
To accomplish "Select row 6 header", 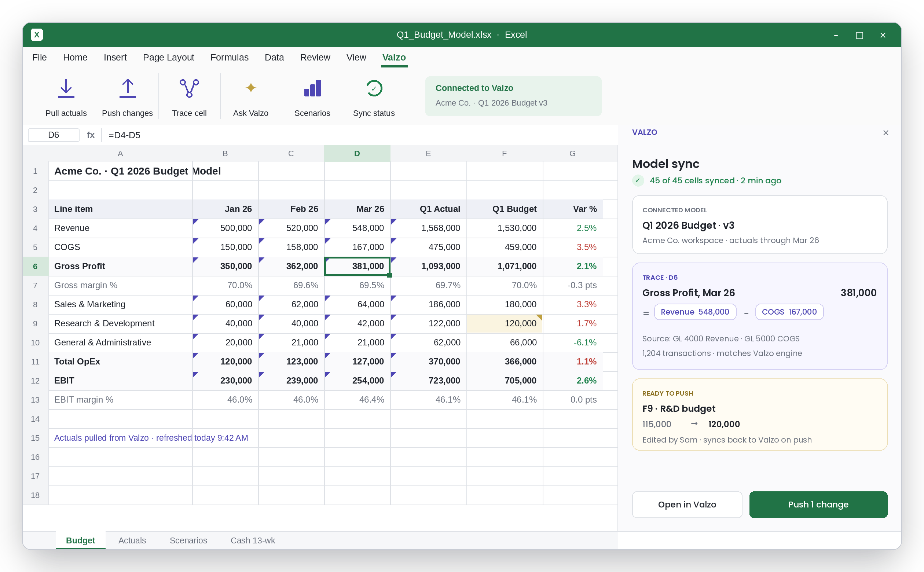I will 35,266.
